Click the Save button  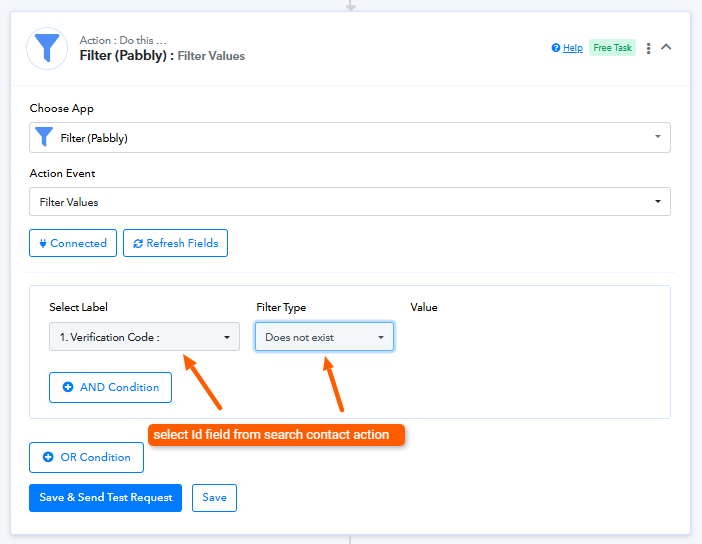point(214,497)
